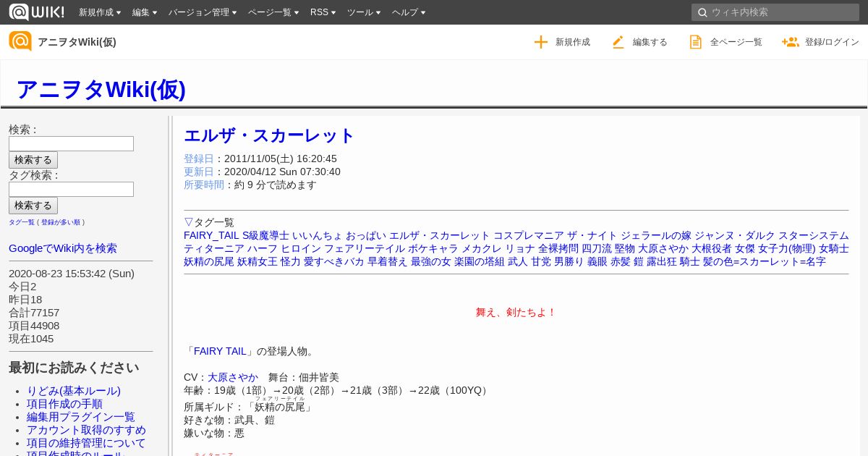Click 検索する button under タグ検索
Screen dimensions: 868x456
(33, 206)
